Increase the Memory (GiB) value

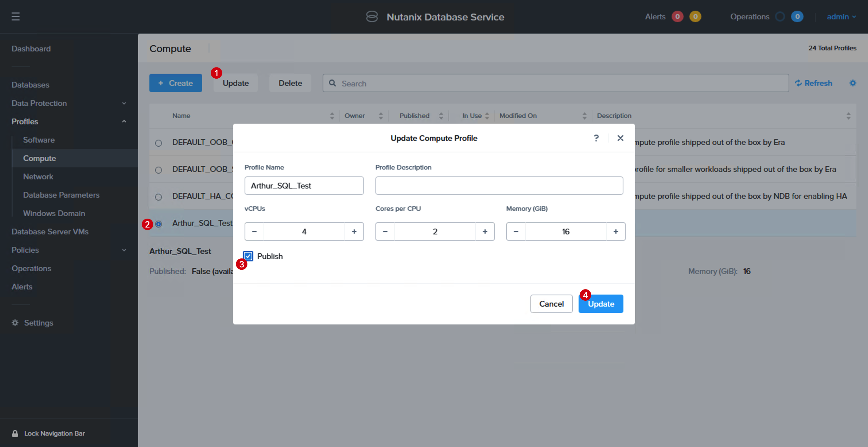(616, 232)
